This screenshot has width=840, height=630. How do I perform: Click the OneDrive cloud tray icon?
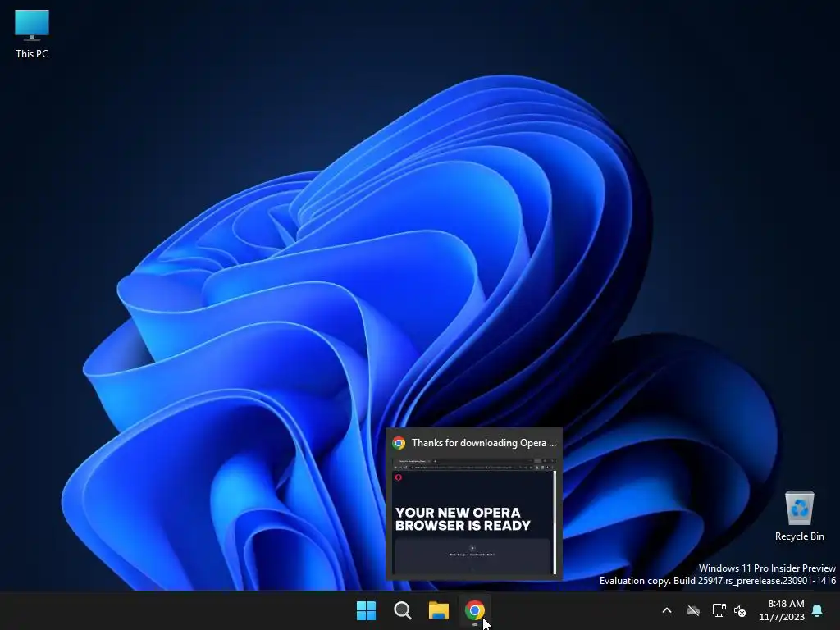tap(693, 610)
